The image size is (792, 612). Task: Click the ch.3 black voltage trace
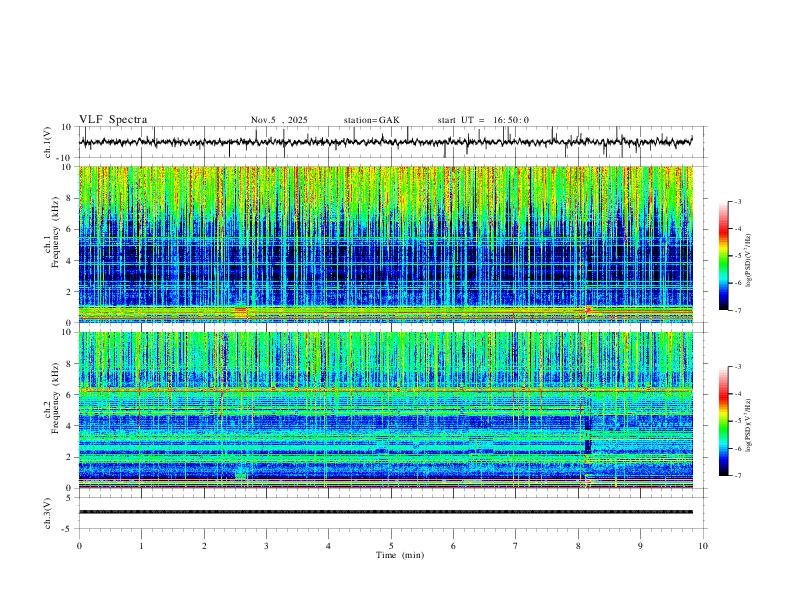pyautogui.click(x=385, y=512)
